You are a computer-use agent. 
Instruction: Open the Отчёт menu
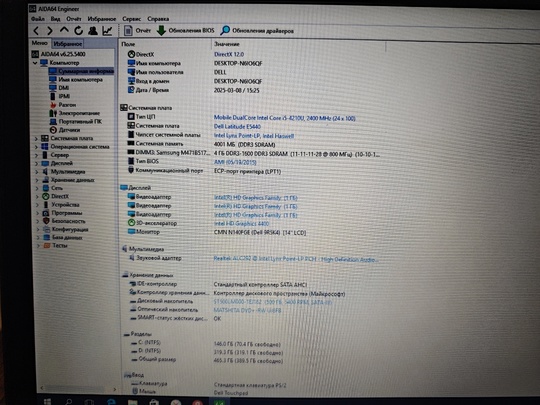point(74,19)
